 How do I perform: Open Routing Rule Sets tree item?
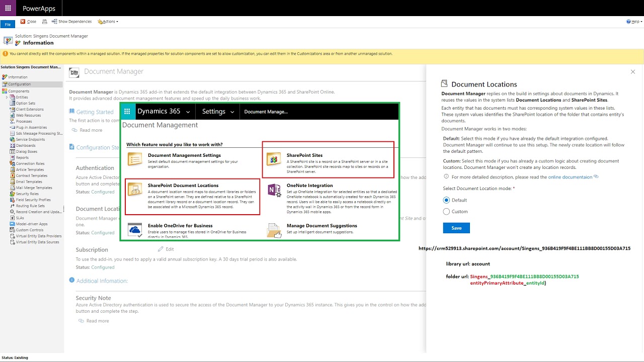click(30, 206)
